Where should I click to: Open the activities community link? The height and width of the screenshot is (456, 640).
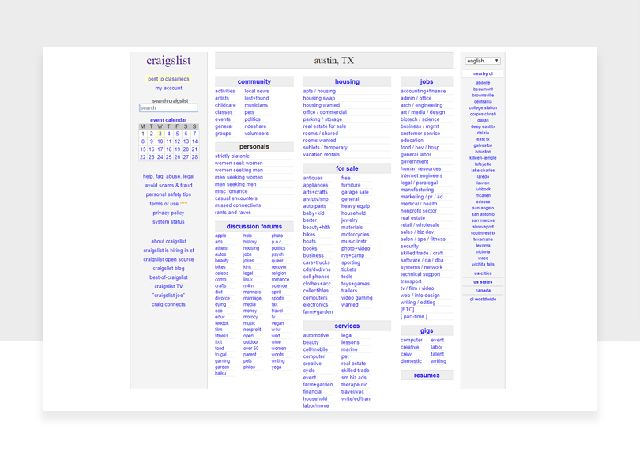[x=225, y=91]
